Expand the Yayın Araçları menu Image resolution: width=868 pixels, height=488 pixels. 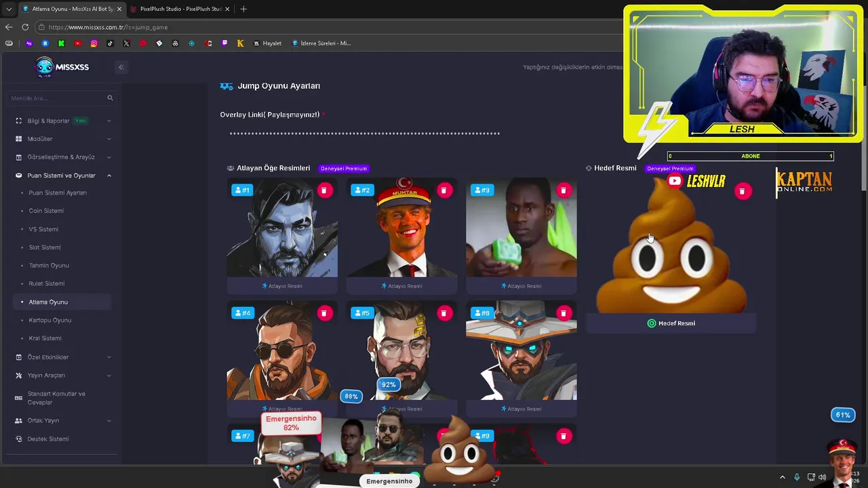tap(63, 375)
